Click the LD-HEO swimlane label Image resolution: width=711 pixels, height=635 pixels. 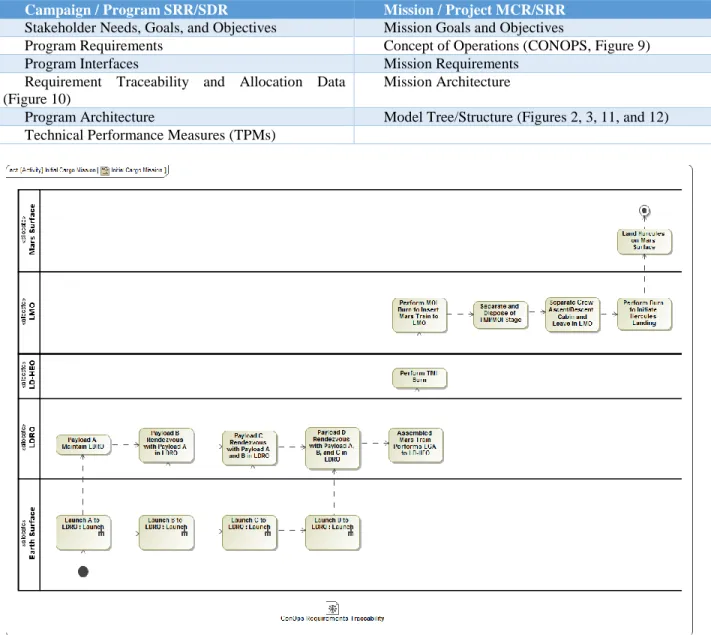[x=32, y=375]
